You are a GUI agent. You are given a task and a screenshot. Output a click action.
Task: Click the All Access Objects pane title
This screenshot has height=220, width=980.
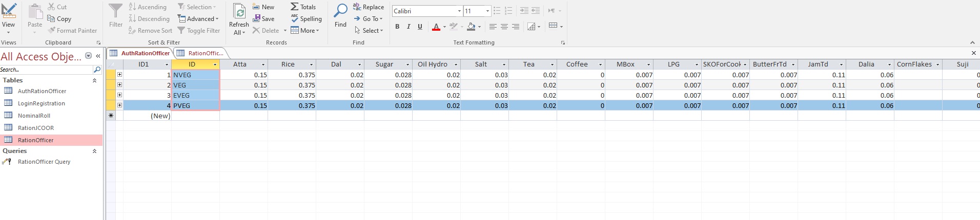[x=41, y=56]
